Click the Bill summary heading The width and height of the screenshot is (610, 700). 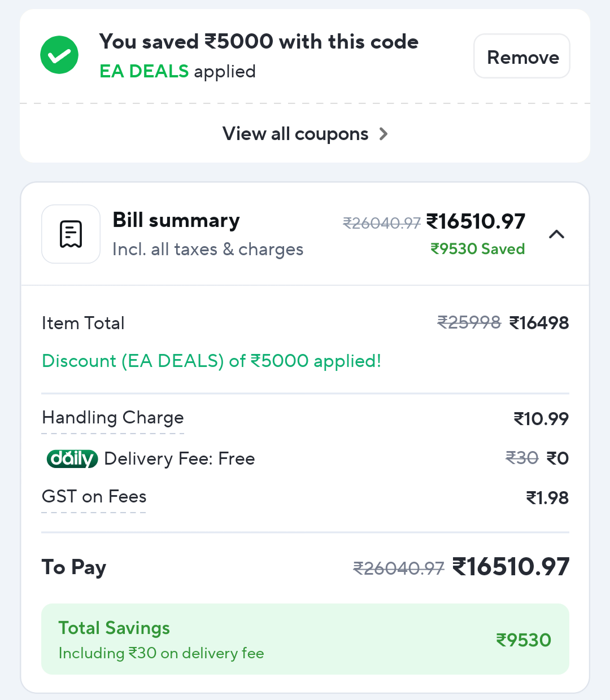[176, 220]
